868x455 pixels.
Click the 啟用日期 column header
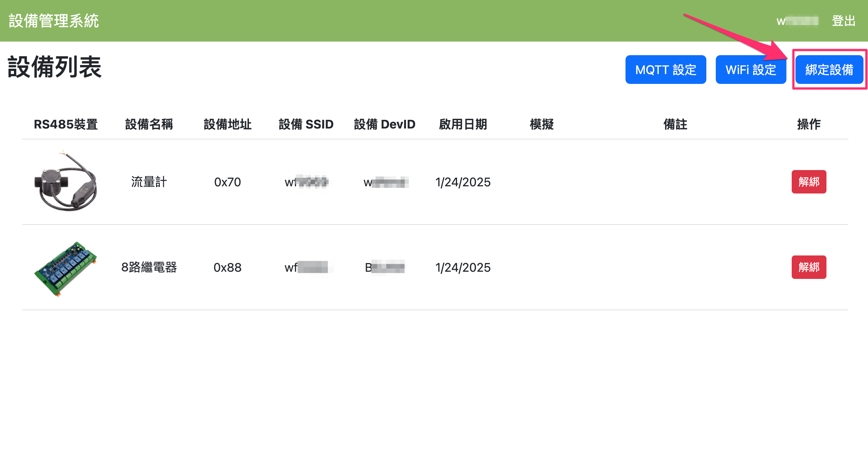[463, 124]
